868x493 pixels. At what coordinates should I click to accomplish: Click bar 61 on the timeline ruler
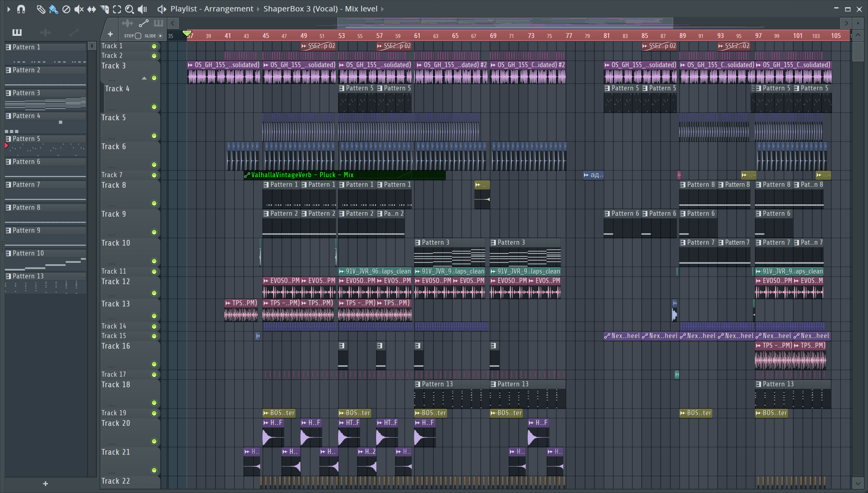coord(417,36)
